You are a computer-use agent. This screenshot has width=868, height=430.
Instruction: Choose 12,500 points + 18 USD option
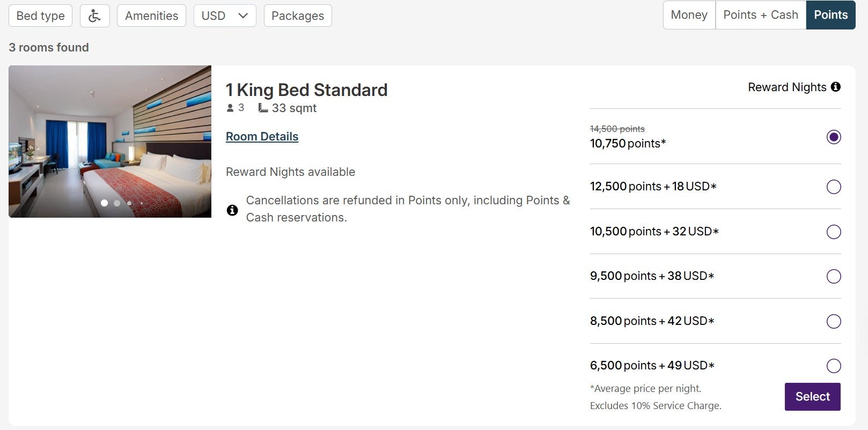(x=833, y=187)
